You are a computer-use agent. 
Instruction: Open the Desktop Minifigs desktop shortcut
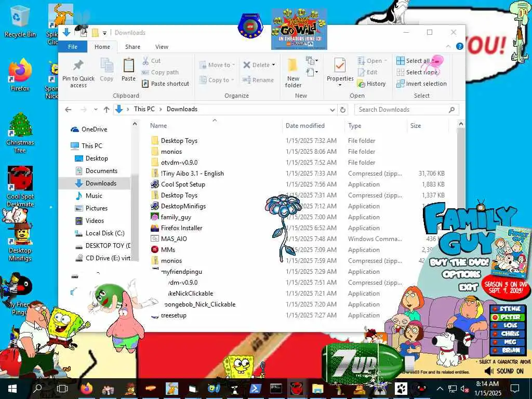click(20, 241)
